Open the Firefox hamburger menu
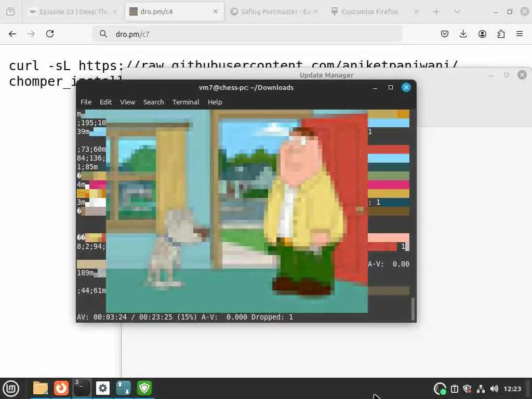Viewport: 532px width, 399px height. [520, 34]
